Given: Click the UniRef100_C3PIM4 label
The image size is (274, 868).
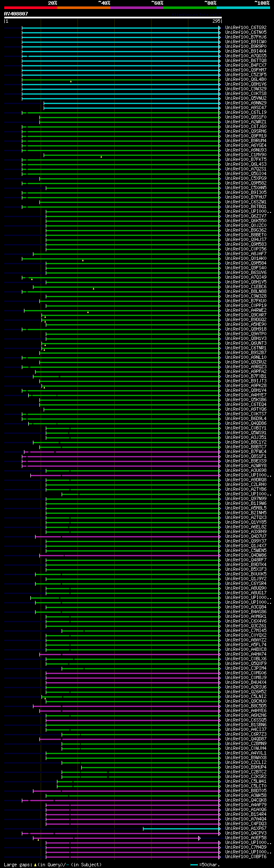Looking at the screenshot, I should click(x=246, y=668).
